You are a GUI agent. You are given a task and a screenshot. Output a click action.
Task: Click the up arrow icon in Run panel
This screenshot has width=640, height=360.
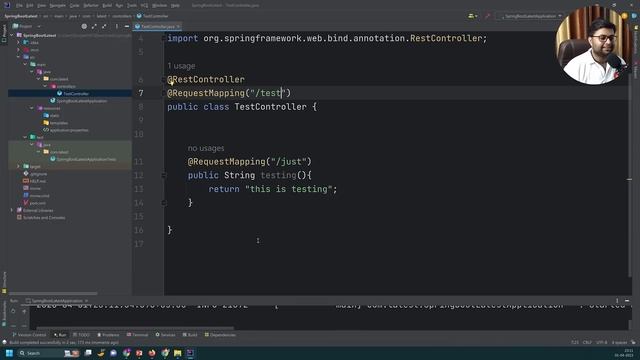click(x=24, y=311)
